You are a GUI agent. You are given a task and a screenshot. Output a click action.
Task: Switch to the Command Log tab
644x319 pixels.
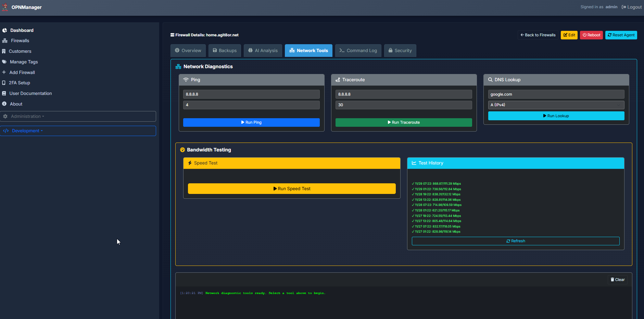click(x=358, y=50)
